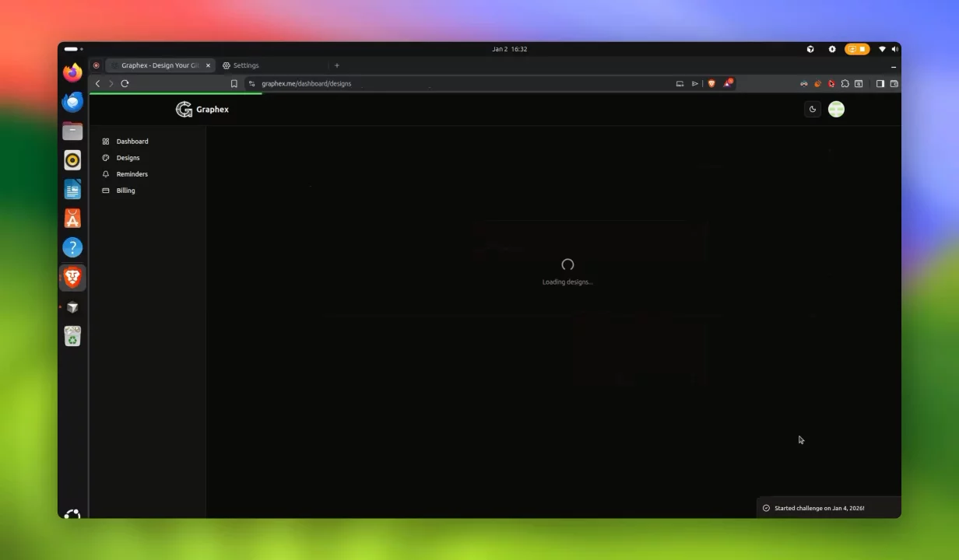
Task: Launch Rhythmbox from the dock
Action: coord(72,160)
